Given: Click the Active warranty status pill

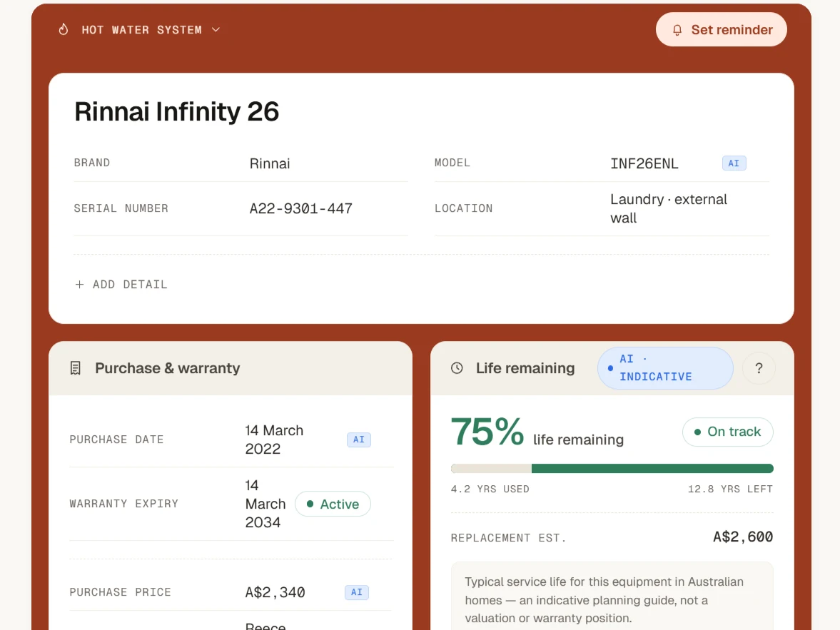Looking at the screenshot, I should (333, 504).
